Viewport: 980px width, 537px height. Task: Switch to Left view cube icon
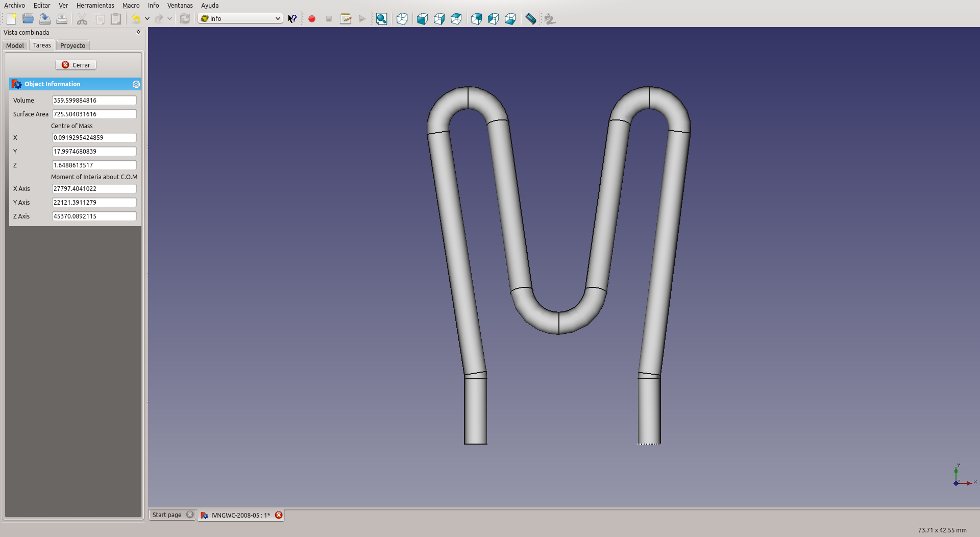(510, 19)
